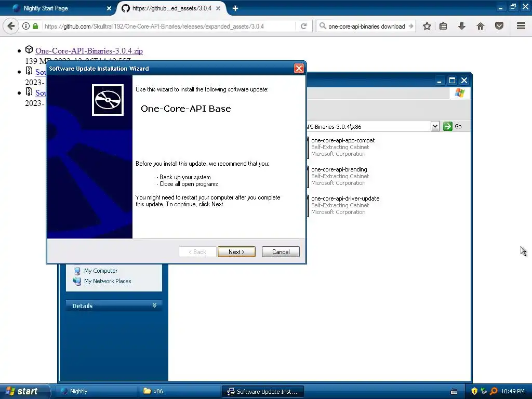Close the wizard with the red X

(299, 69)
